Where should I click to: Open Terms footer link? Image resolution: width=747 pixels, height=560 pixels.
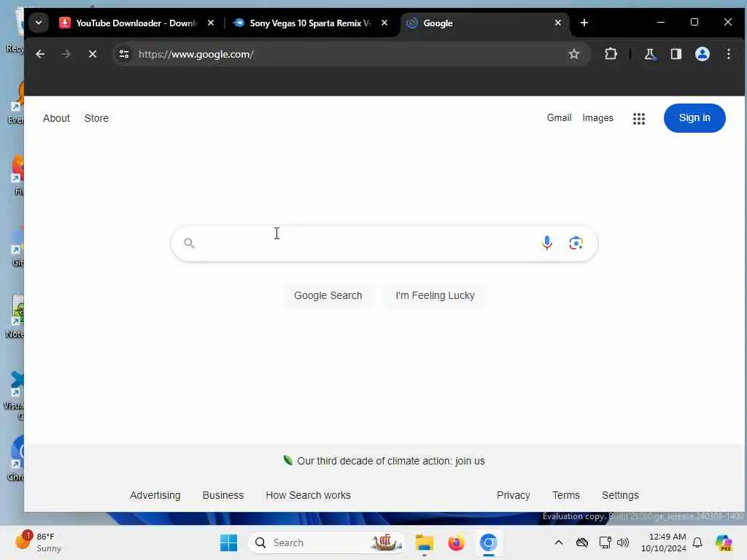point(565,495)
